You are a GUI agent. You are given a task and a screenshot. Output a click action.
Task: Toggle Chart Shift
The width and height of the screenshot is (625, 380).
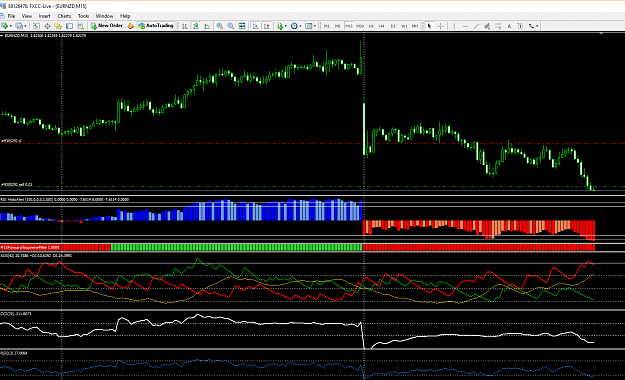tap(267, 26)
